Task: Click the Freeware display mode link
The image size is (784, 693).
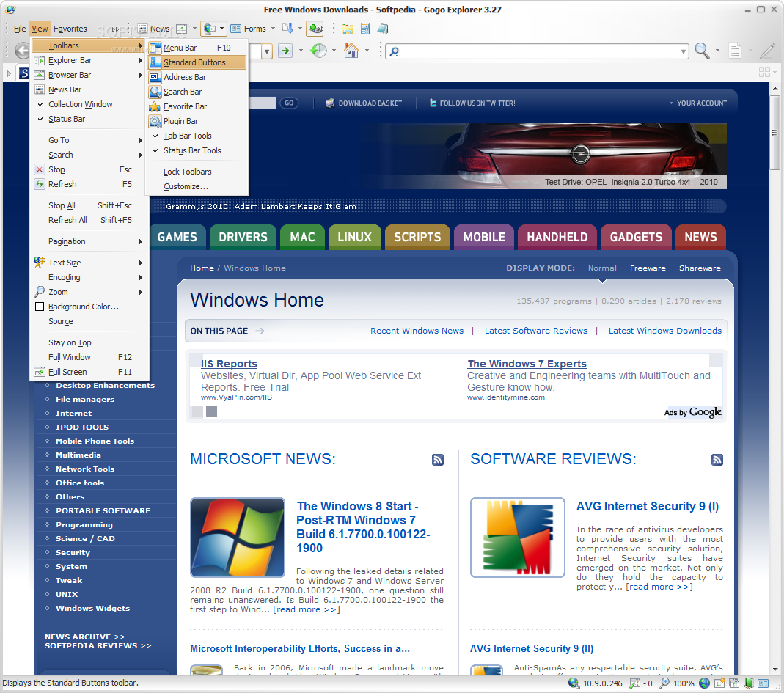Action: point(648,268)
